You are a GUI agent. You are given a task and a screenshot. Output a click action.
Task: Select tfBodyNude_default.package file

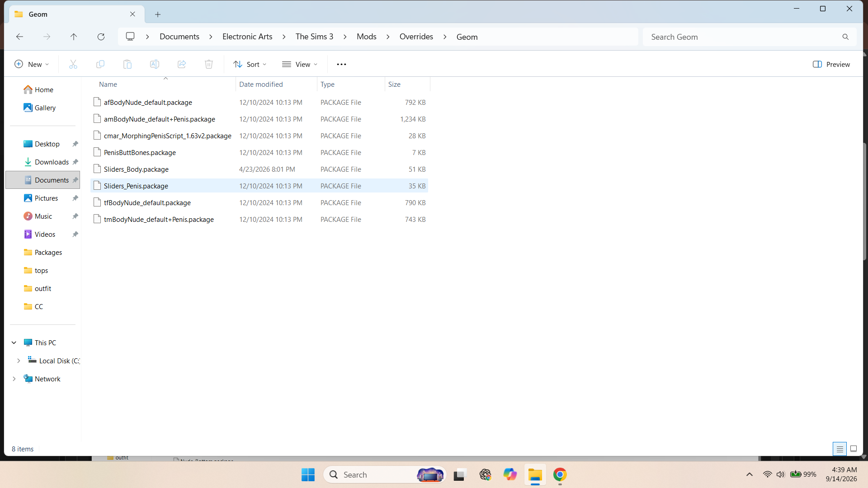259,202
